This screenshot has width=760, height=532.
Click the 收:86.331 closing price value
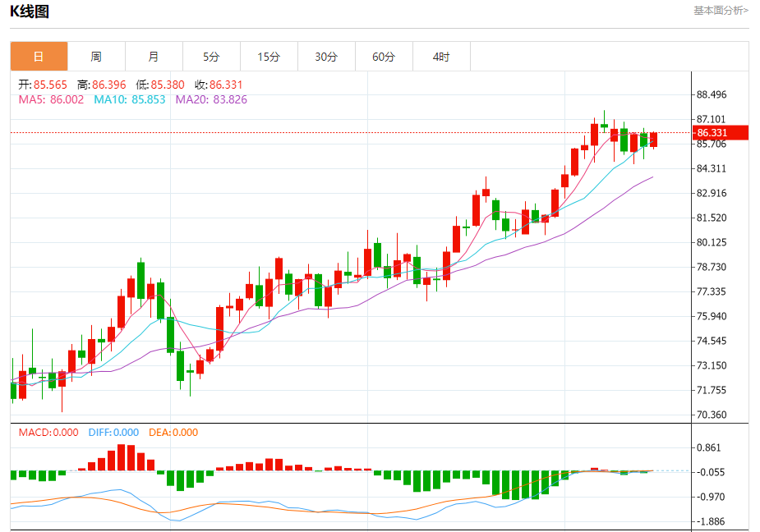[219, 85]
